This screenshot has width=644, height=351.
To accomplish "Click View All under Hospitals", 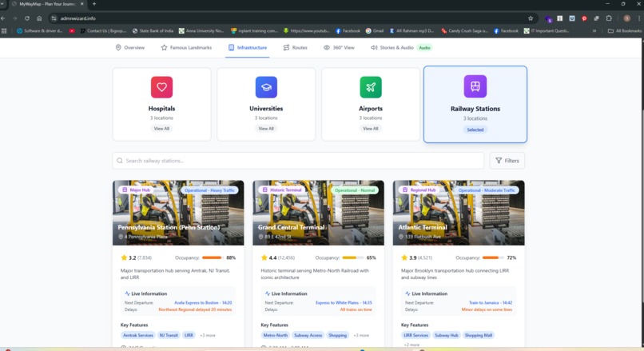I will click(x=161, y=129).
